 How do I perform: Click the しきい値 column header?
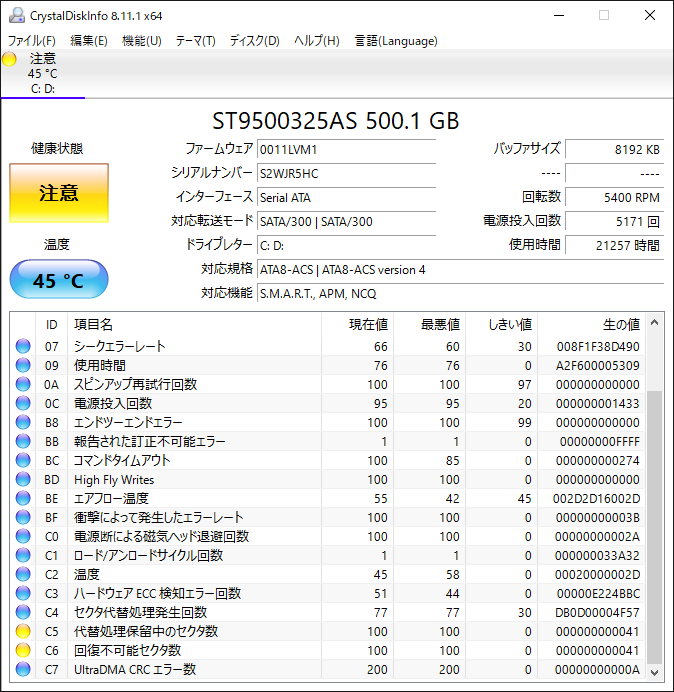(501, 324)
